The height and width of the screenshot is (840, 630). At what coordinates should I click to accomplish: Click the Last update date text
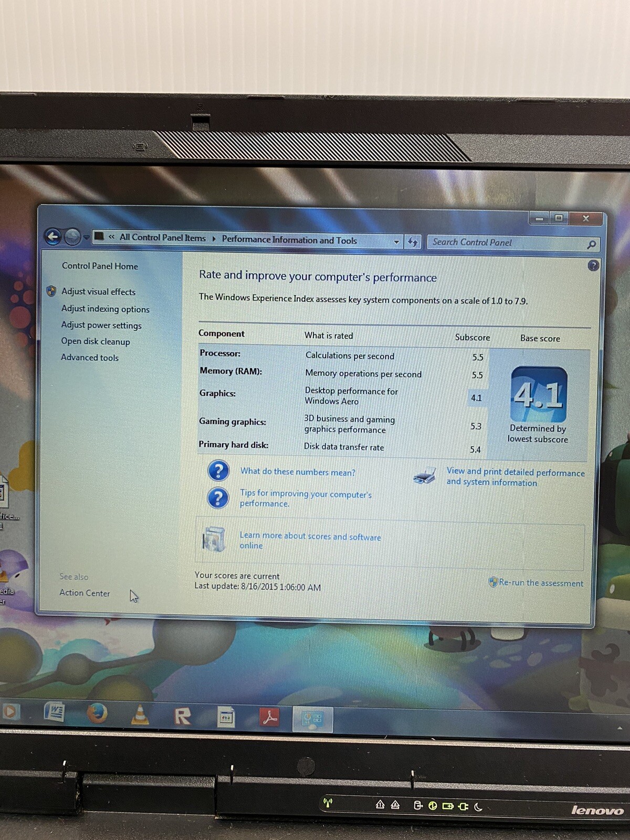pos(258,587)
